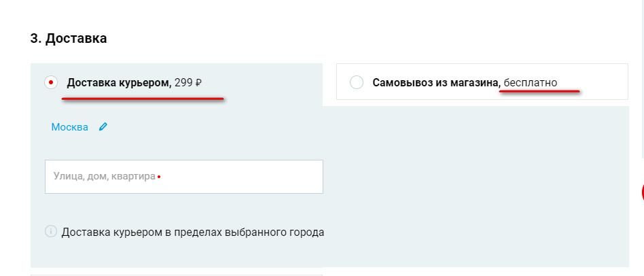Click the 299 ₽ courier price

(188, 83)
